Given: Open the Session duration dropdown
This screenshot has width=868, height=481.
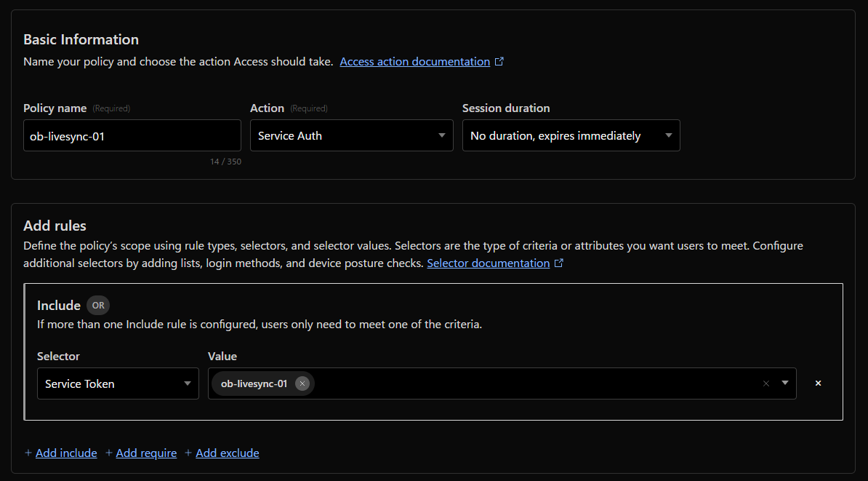Looking at the screenshot, I should [x=571, y=136].
